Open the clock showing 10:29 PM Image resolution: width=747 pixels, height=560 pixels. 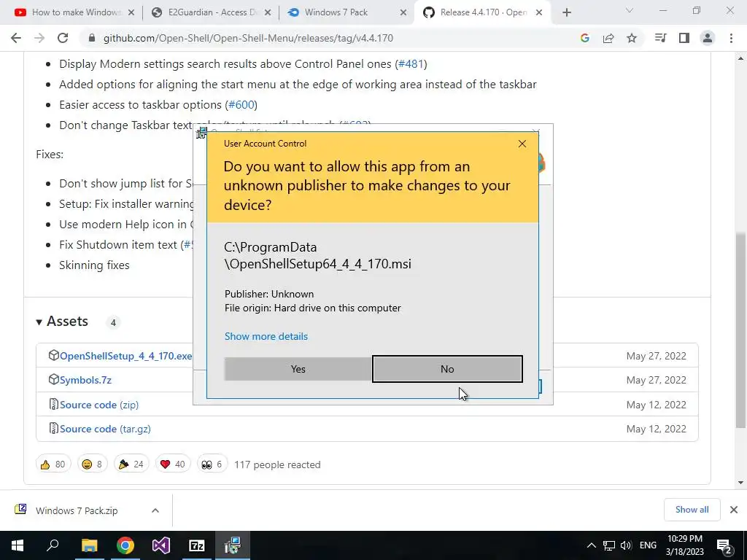(x=684, y=545)
